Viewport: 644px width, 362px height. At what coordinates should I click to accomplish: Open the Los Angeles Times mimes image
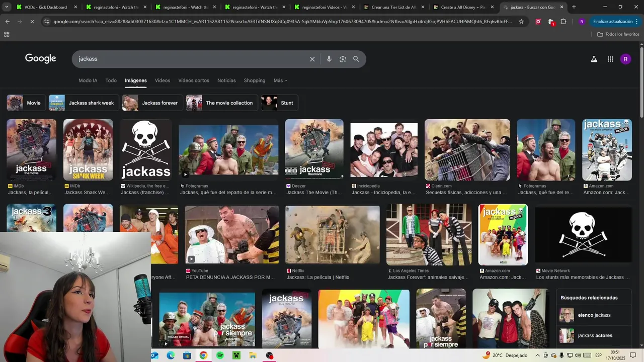[429, 235]
